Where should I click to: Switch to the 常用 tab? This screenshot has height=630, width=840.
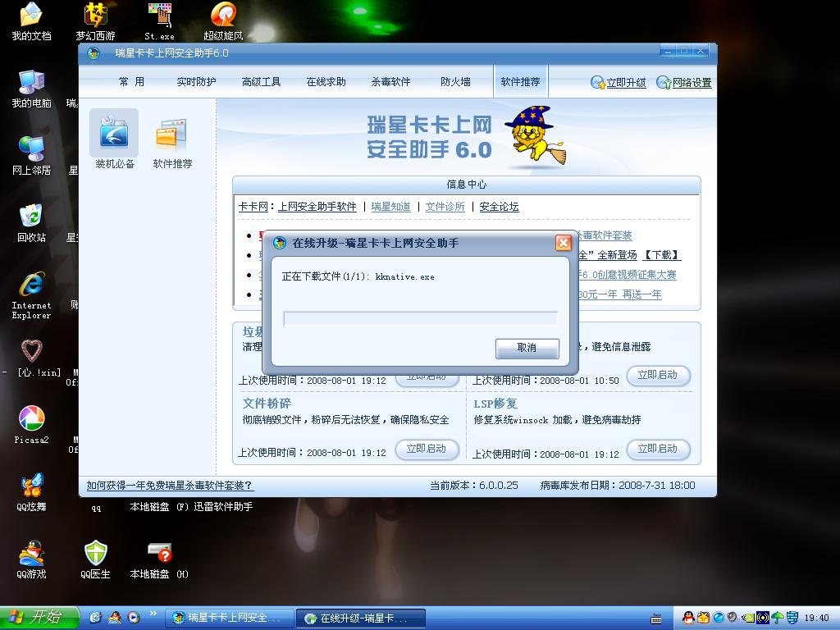click(132, 81)
